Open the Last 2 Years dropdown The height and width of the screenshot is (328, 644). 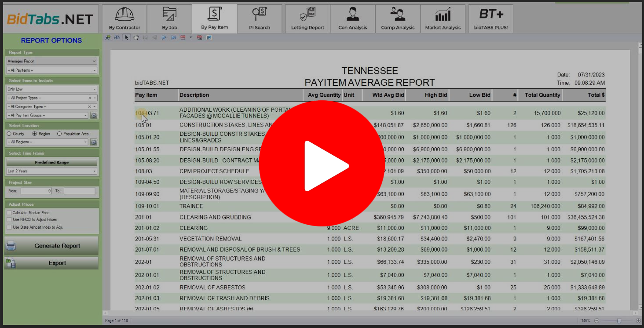[51, 171]
